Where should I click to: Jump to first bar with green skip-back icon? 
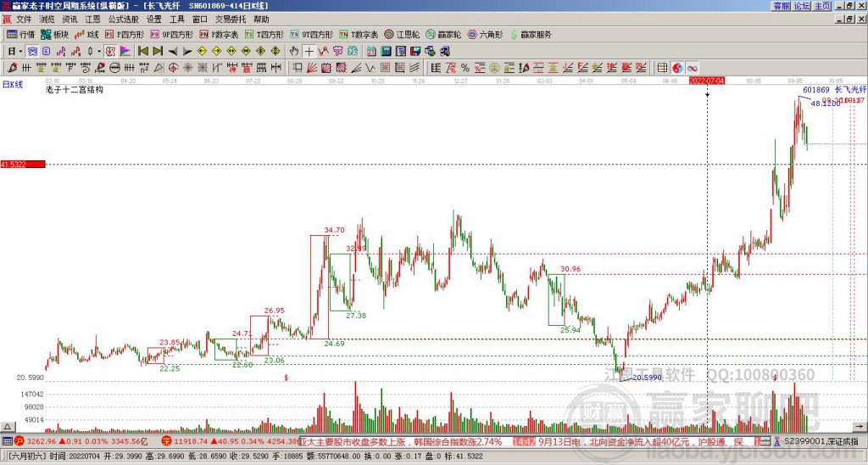(x=142, y=52)
